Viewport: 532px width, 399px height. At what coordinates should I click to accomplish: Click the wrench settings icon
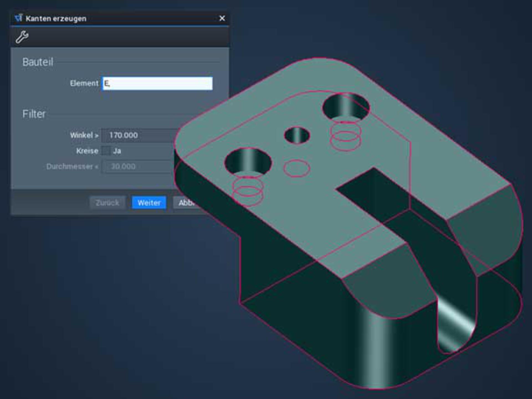(x=22, y=37)
